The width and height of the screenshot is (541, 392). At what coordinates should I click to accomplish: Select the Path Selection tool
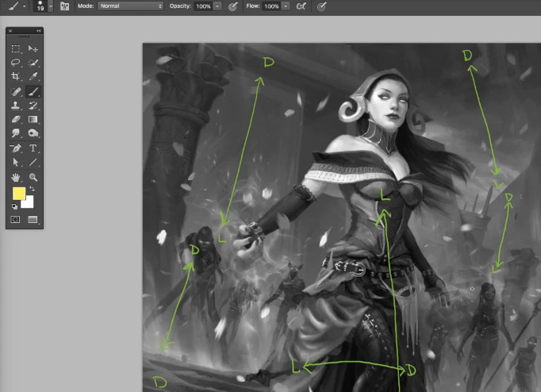16,162
